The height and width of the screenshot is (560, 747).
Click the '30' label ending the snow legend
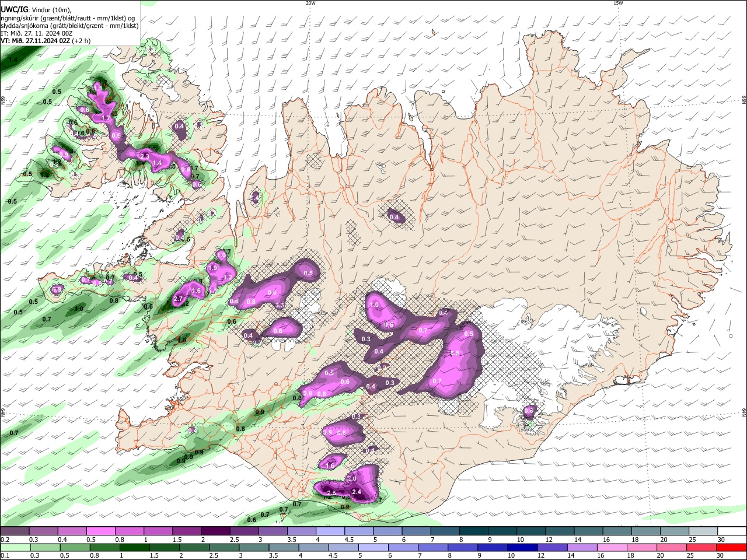[x=721, y=540]
